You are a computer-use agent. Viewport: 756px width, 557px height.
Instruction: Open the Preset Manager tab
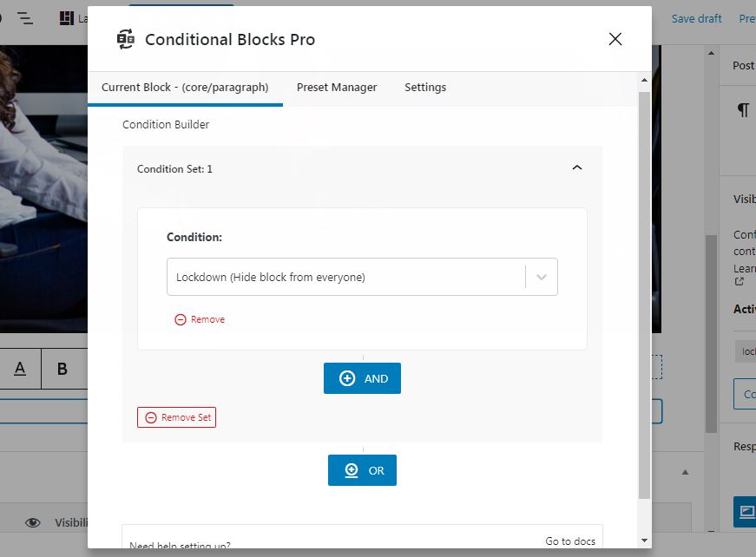[x=337, y=88]
